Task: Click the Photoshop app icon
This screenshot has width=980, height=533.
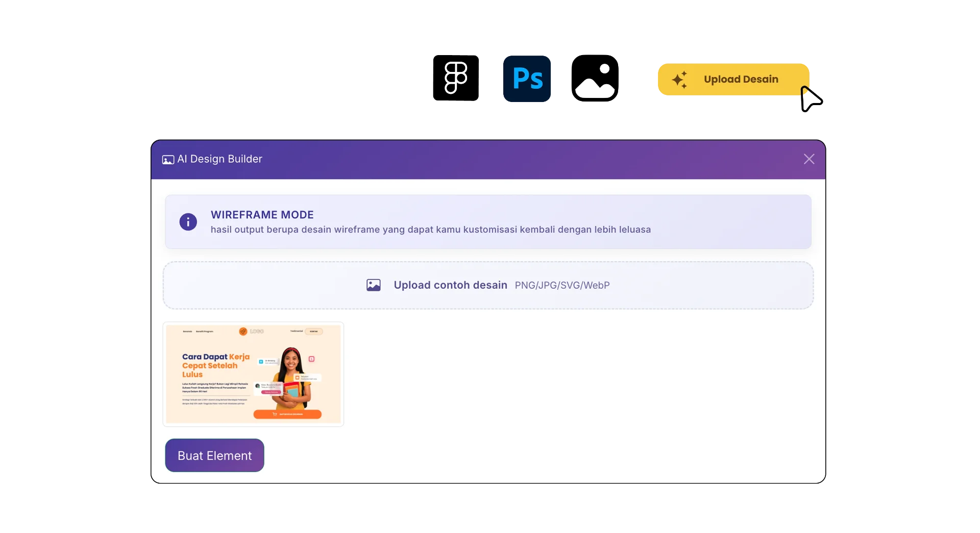Action: pyautogui.click(x=527, y=78)
